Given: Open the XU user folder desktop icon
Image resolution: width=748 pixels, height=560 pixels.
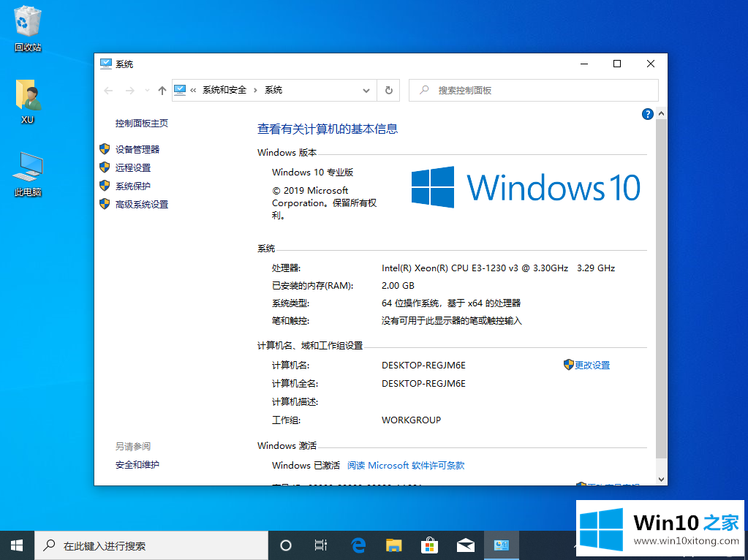Looking at the screenshot, I should (28, 102).
